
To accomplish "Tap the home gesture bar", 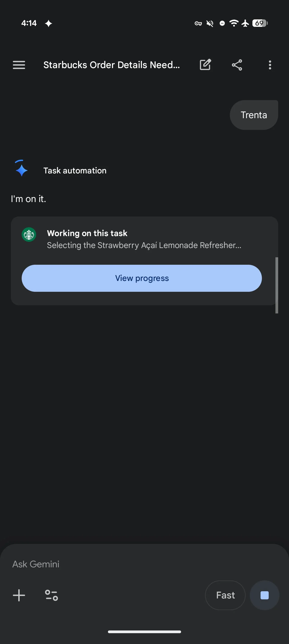I will pyautogui.click(x=144, y=632).
